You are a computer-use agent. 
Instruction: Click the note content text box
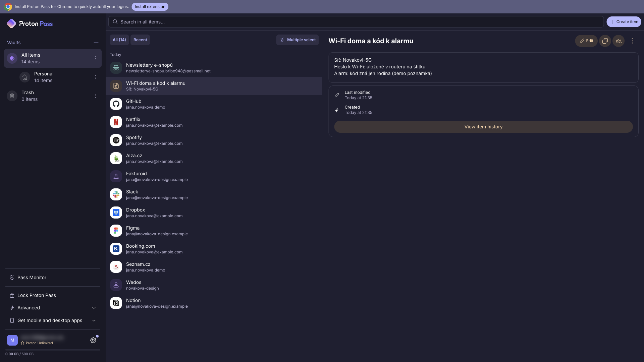(483, 67)
